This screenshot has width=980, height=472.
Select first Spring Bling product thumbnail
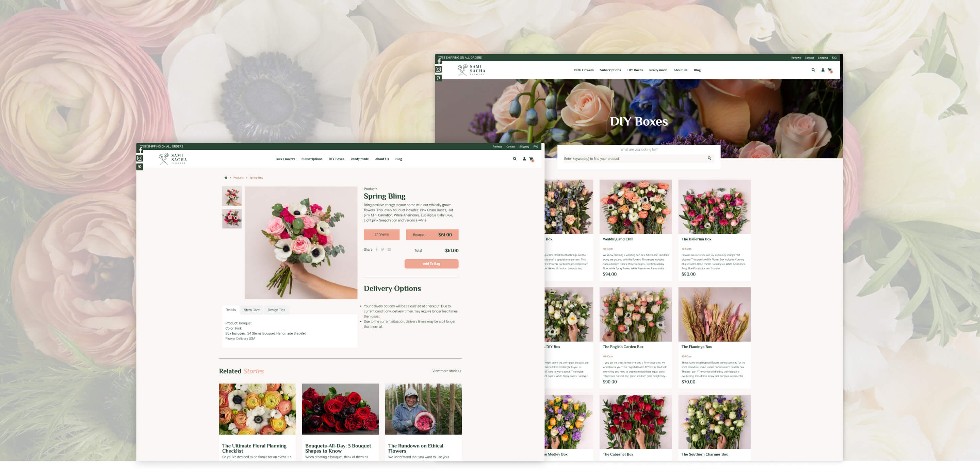click(232, 196)
